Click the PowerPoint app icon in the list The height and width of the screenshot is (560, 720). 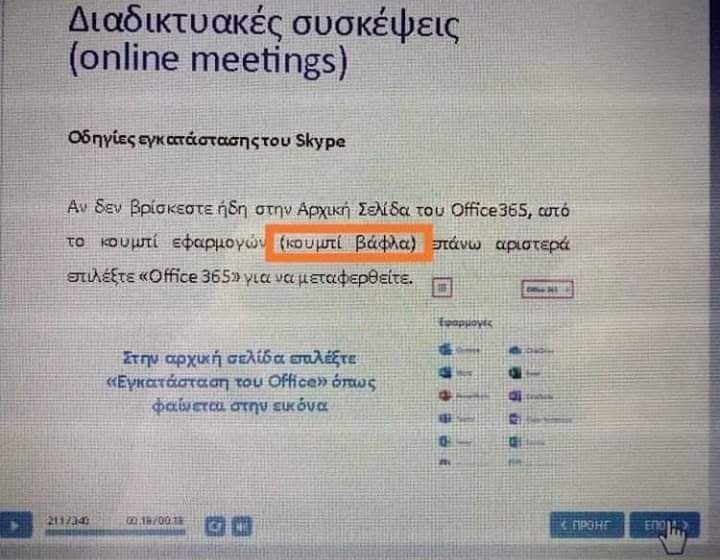pyautogui.click(x=445, y=395)
